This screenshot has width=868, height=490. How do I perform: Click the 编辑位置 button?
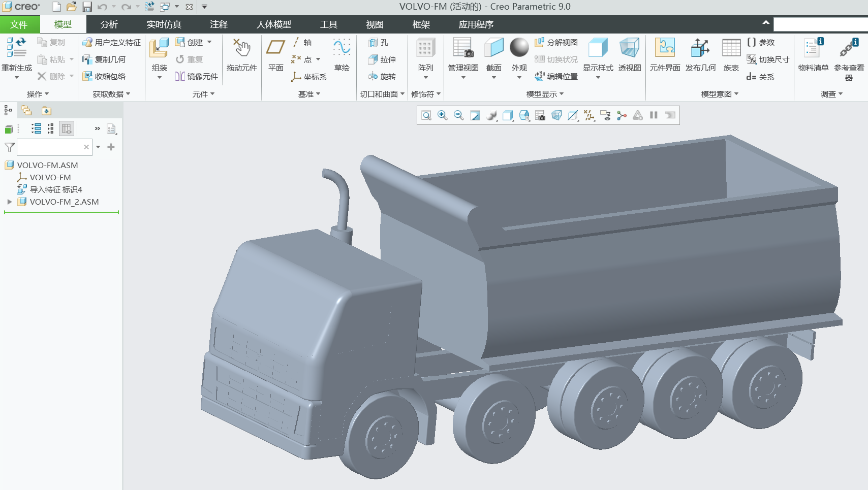pyautogui.click(x=556, y=76)
